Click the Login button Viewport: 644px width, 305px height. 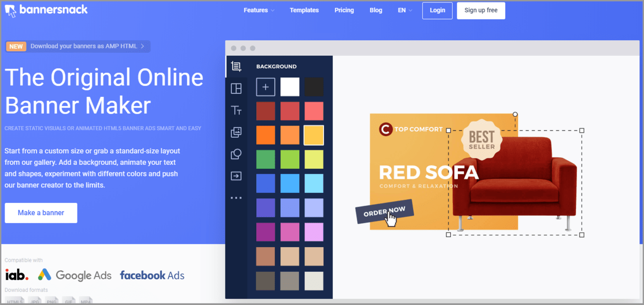click(437, 10)
